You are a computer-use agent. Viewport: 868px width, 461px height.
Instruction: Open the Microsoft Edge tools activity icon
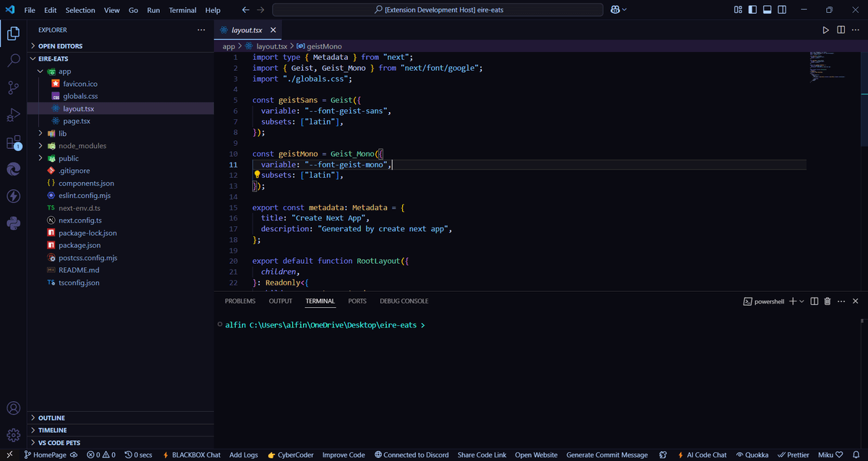[x=13, y=169]
